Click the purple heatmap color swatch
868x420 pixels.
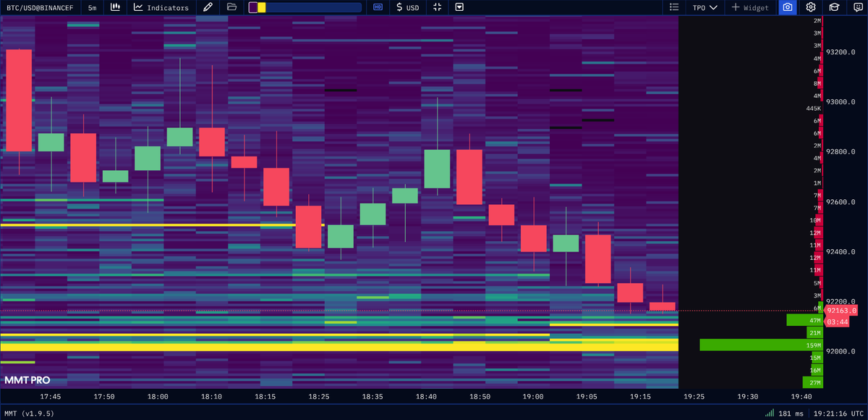coord(252,7)
